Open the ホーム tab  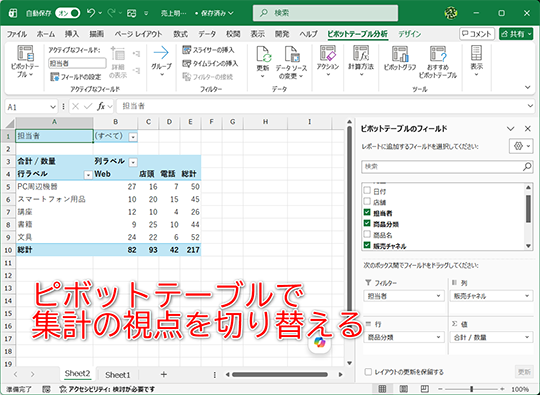click(x=45, y=34)
